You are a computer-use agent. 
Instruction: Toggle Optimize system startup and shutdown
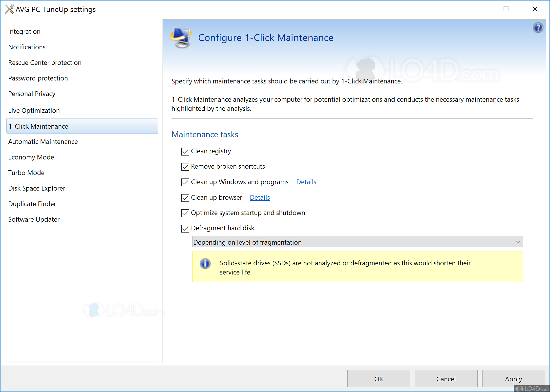pos(185,213)
